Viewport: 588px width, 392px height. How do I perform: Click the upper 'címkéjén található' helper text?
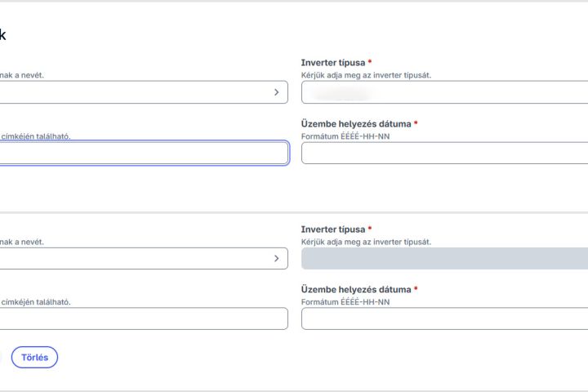point(35,136)
